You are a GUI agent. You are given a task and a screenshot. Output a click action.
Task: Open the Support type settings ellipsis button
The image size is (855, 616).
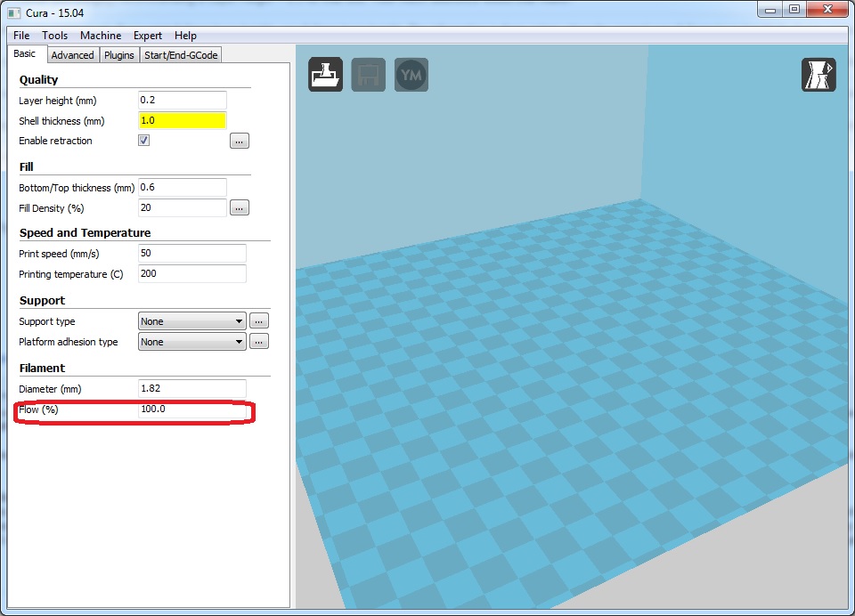pyautogui.click(x=259, y=321)
